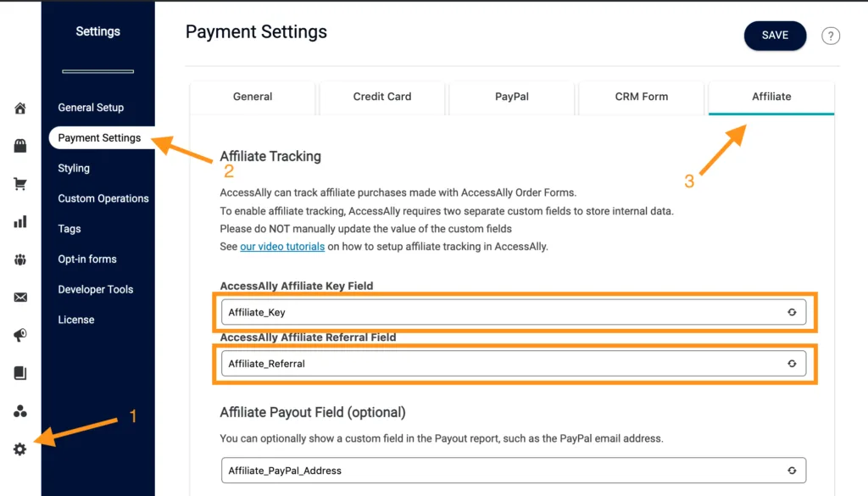The image size is (868, 496).
Task: Select the book courses icon in sidebar
Action: [x=19, y=373]
